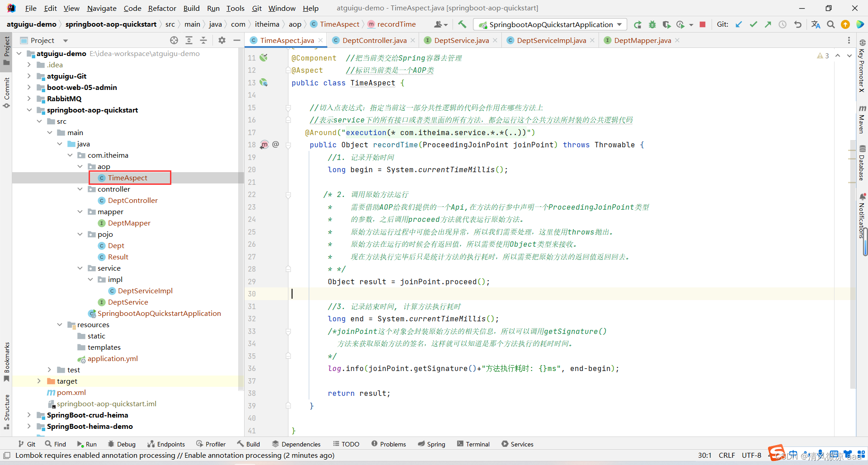Image resolution: width=868 pixels, height=465 pixels.
Task: Expand the test folder
Action: [x=50, y=370]
